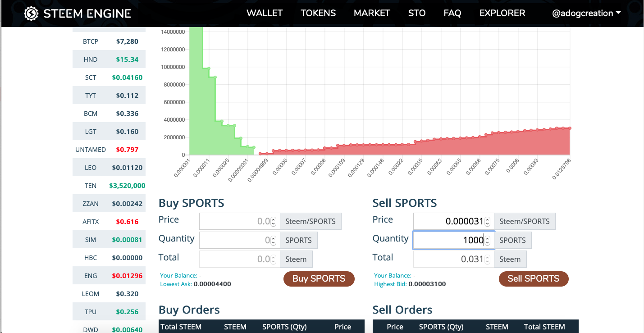
Task: Switch to the MARKET page
Action: (372, 13)
